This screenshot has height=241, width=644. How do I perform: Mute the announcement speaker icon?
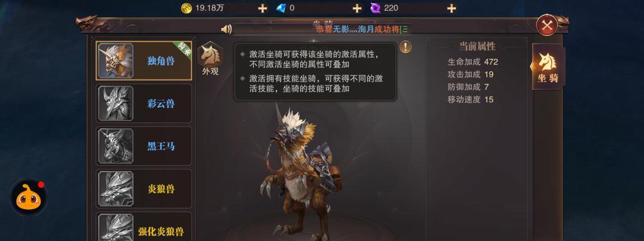coord(227,29)
